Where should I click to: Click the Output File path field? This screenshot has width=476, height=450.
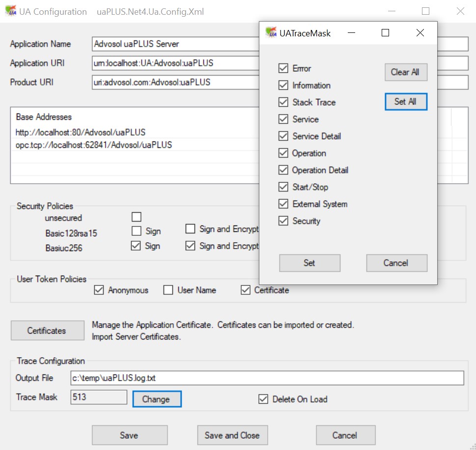[267, 378]
